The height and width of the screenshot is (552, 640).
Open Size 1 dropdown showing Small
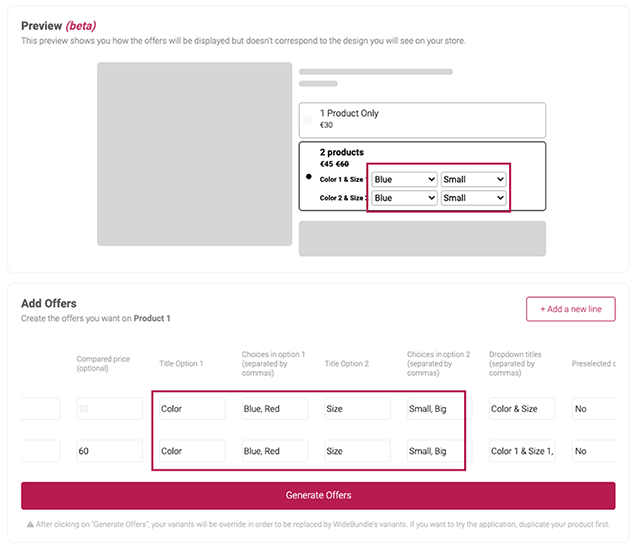tap(474, 180)
